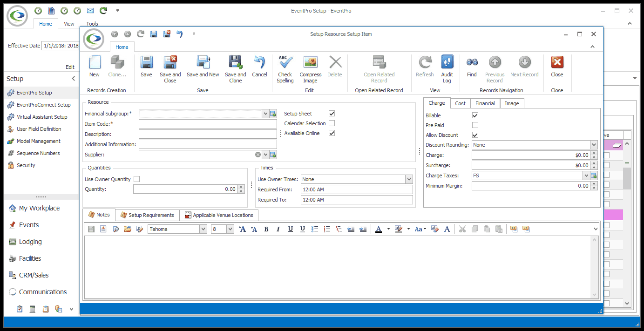The image size is (644, 331).
Task: Click the Additional Information field
Action: click(208, 144)
